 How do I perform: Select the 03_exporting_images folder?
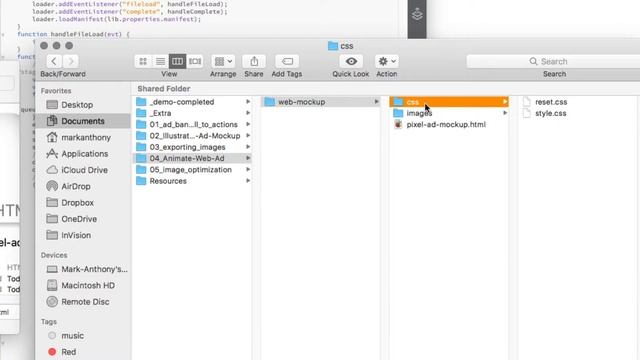tap(193, 147)
